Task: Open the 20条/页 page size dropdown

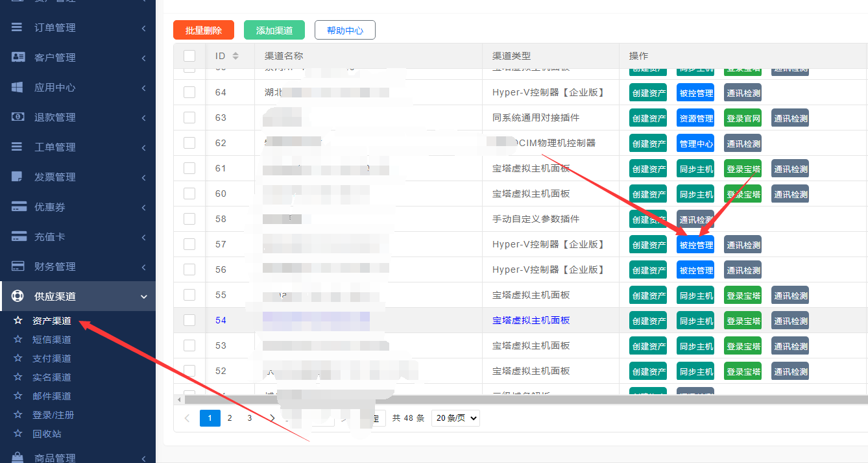Action: coord(455,418)
